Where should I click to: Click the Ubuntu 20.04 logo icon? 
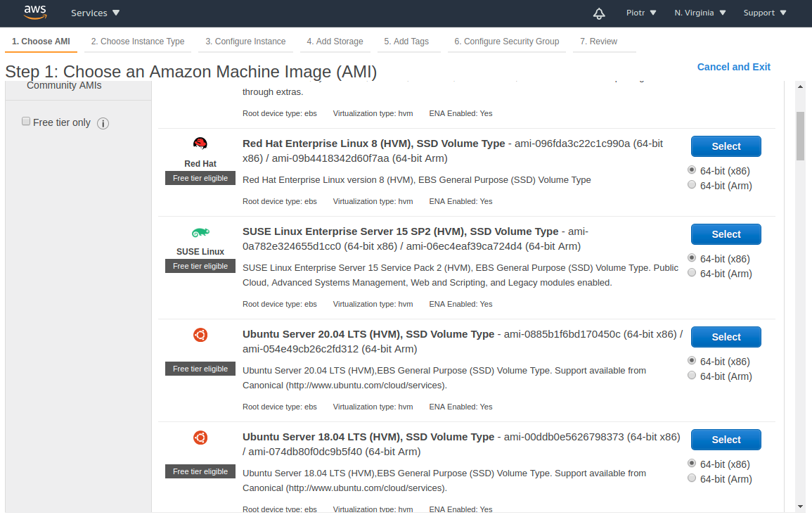(200, 336)
